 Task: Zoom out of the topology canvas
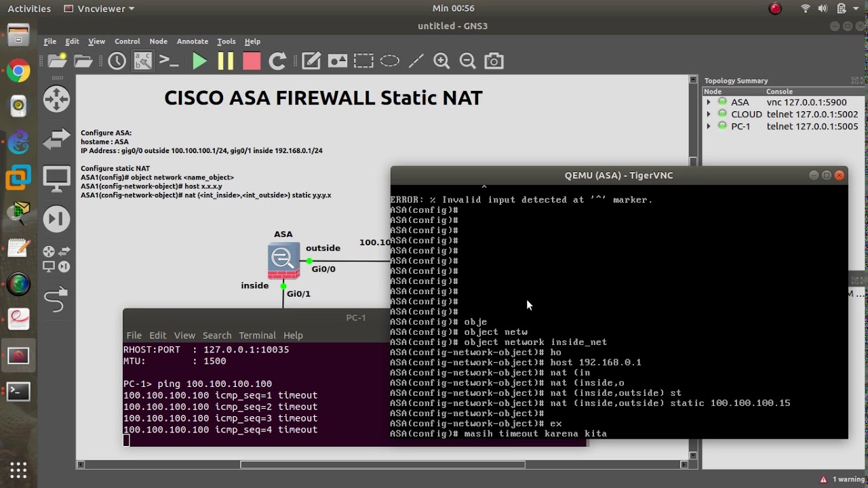pyautogui.click(x=468, y=62)
